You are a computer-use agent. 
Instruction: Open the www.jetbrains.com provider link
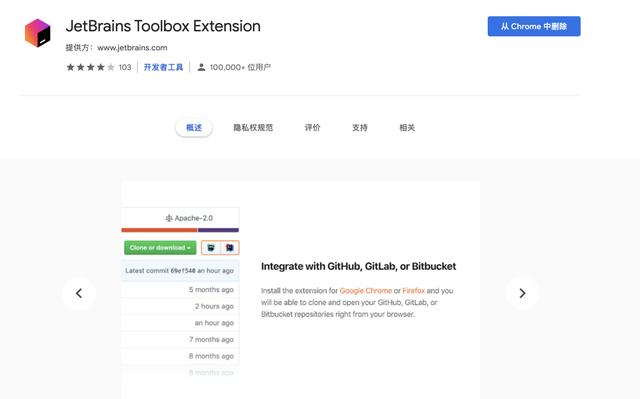132,48
